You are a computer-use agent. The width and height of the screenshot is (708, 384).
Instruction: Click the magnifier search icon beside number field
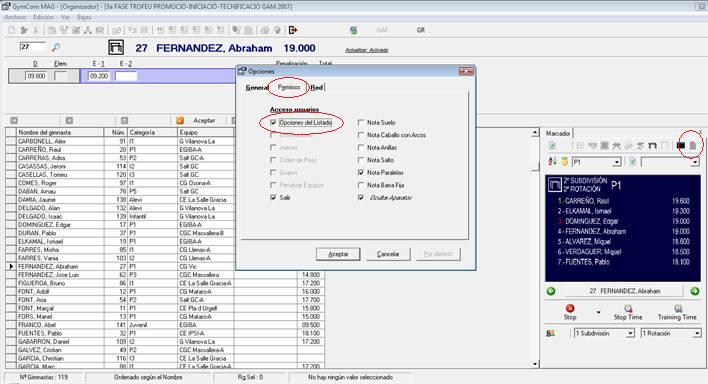pos(56,47)
